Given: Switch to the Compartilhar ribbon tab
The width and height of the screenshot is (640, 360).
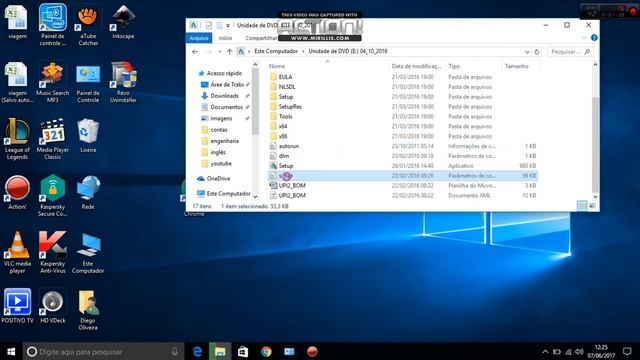Looking at the screenshot, I should point(261,38).
